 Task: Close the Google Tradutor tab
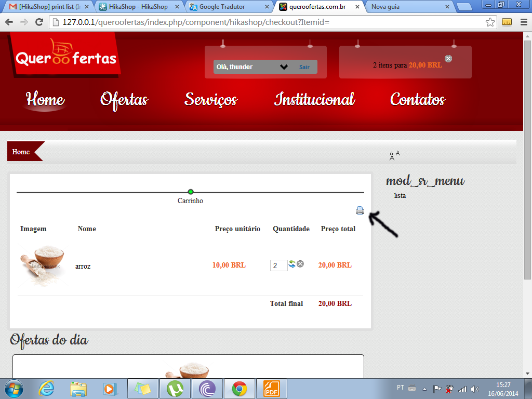click(x=267, y=7)
